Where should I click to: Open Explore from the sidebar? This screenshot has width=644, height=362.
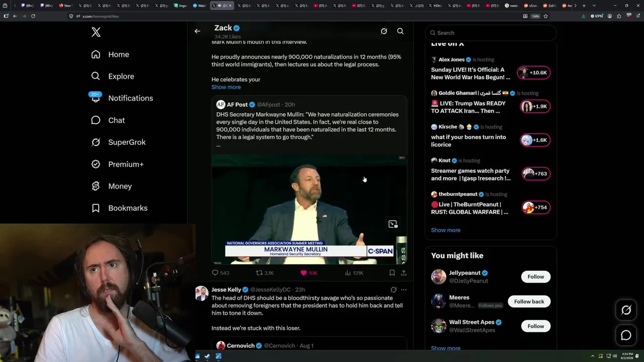point(113,76)
